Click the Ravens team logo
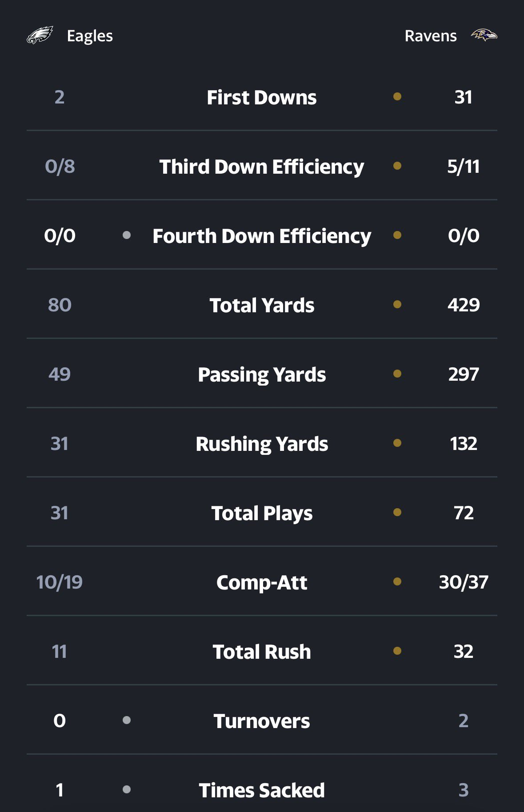 (x=484, y=35)
